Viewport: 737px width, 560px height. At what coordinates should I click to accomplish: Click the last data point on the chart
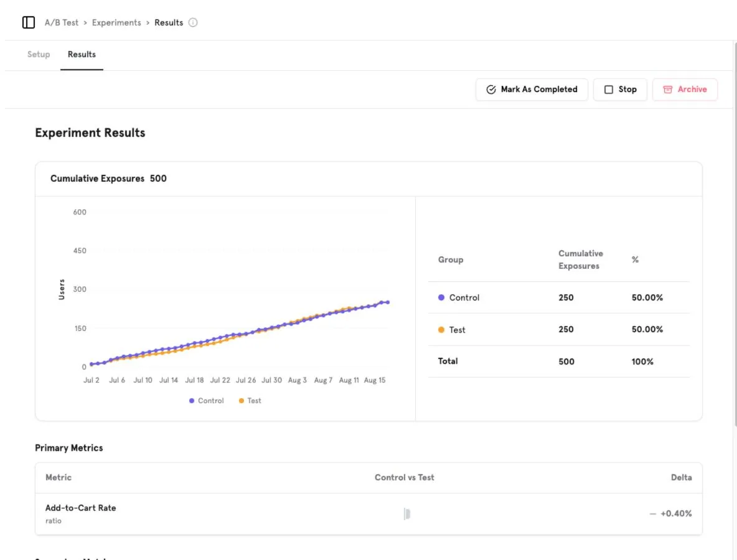tap(388, 302)
